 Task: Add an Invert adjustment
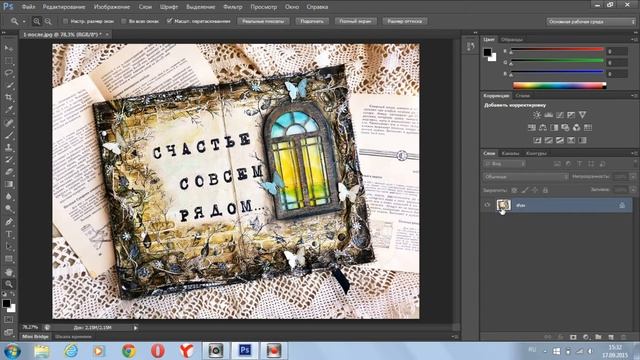[538, 140]
